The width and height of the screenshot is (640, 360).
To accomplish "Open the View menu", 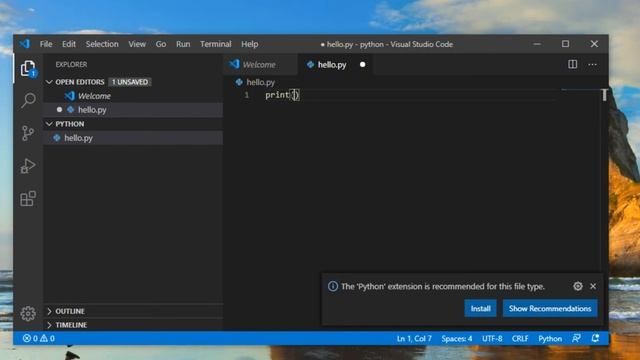I will (137, 44).
